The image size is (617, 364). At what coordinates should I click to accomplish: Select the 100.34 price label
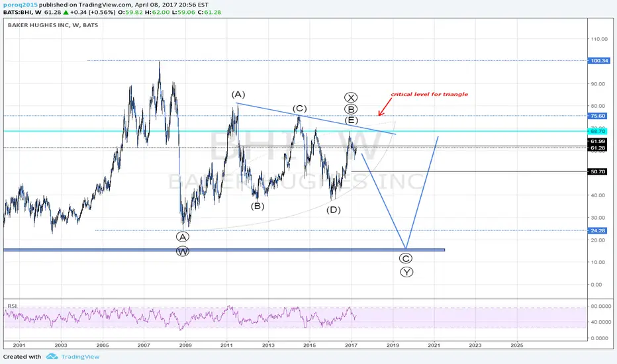[598, 61]
